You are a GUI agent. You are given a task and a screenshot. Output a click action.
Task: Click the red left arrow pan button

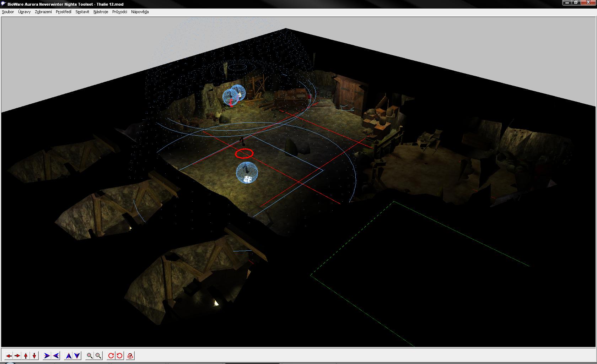tap(9, 355)
